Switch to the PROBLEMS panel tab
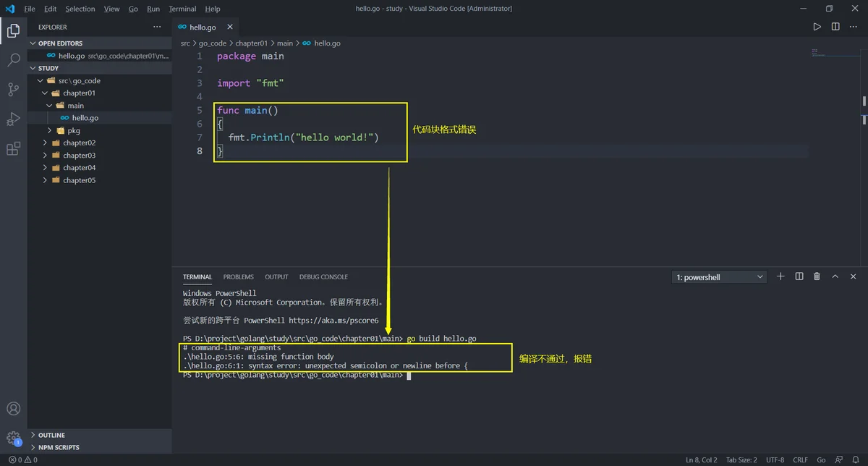 pos(238,277)
